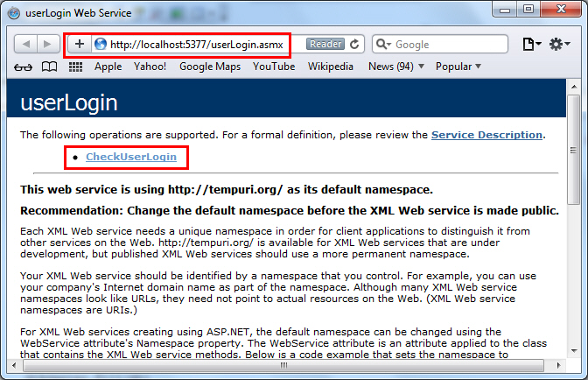Click the vertical scrollbar up arrow
Viewport: 588px width, 380px height.
pyautogui.click(x=574, y=87)
